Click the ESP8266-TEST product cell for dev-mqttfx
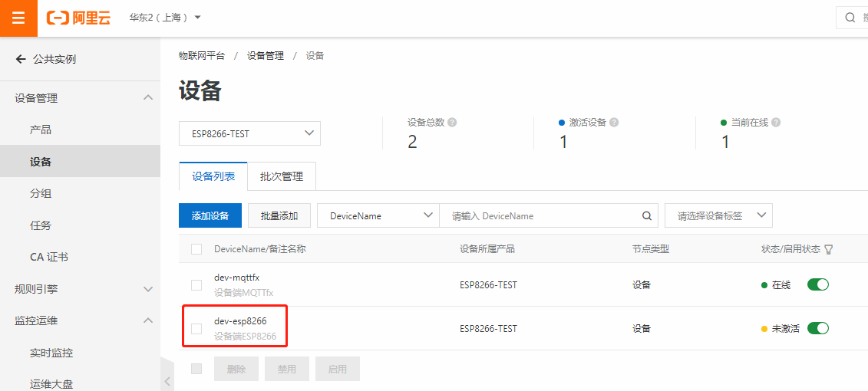Screen dimensions: 868x391 pos(488,285)
